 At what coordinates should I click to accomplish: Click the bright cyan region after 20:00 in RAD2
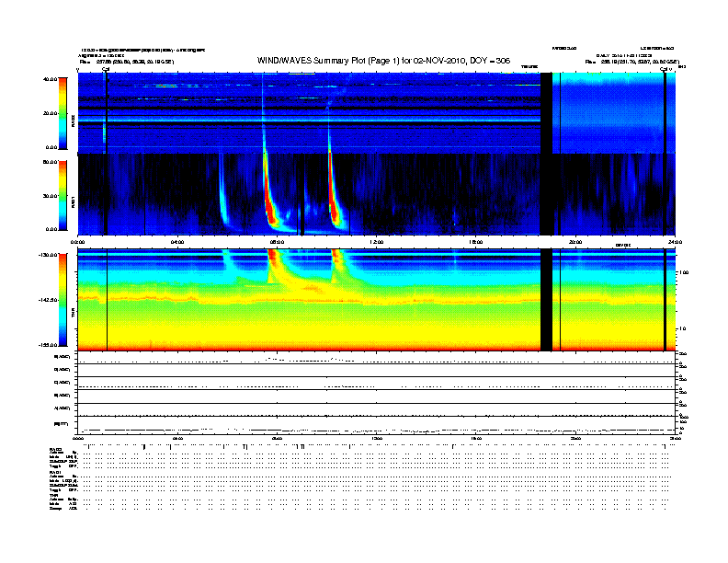(613, 79)
